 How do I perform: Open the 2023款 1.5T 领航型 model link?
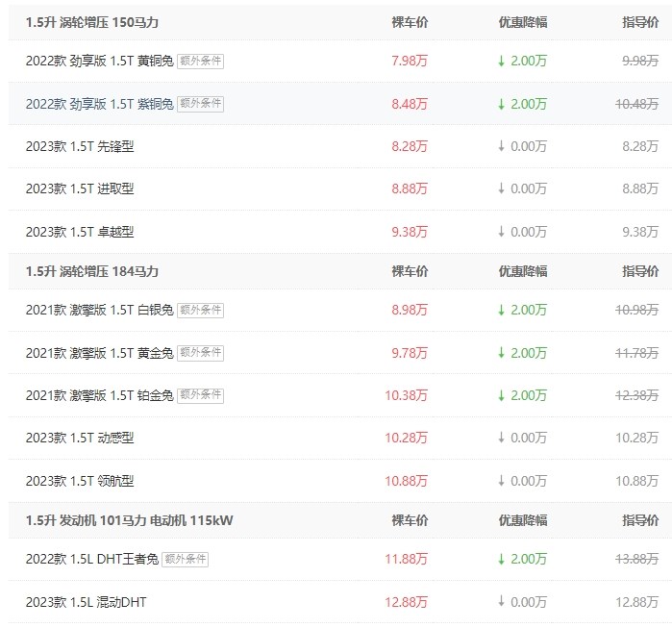coord(80,481)
